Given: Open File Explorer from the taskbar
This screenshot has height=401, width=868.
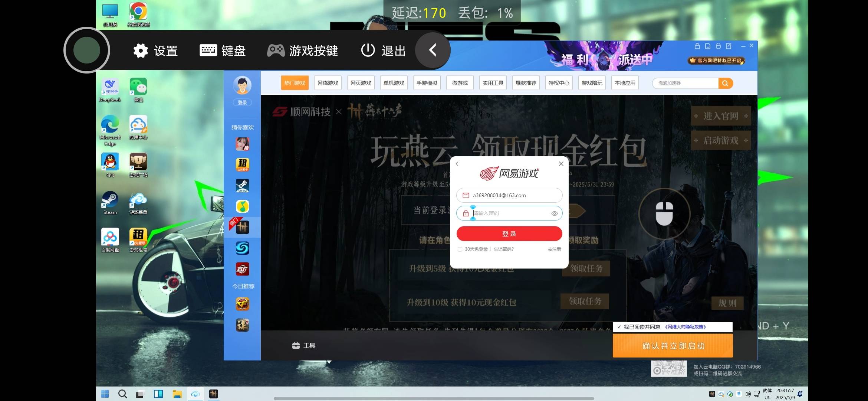Looking at the screenshot, I should [x=177, y=394].
